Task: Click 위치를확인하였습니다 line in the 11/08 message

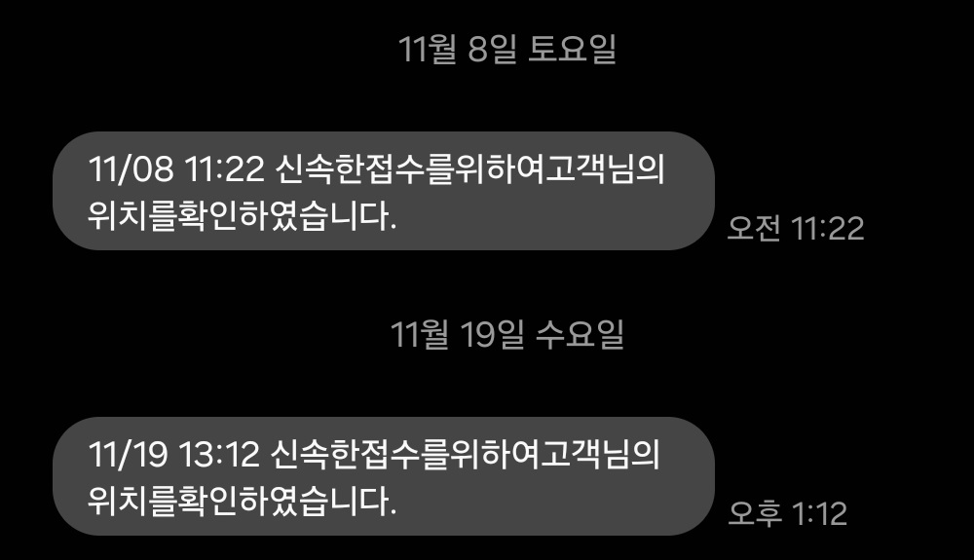Action: point(242,215)
